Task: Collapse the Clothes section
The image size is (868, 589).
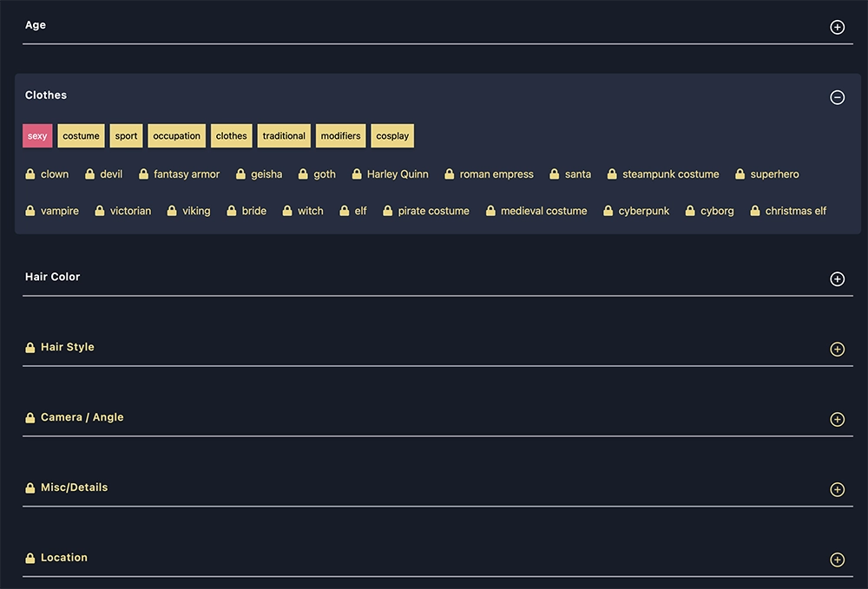Action: (x=838, y=97)
